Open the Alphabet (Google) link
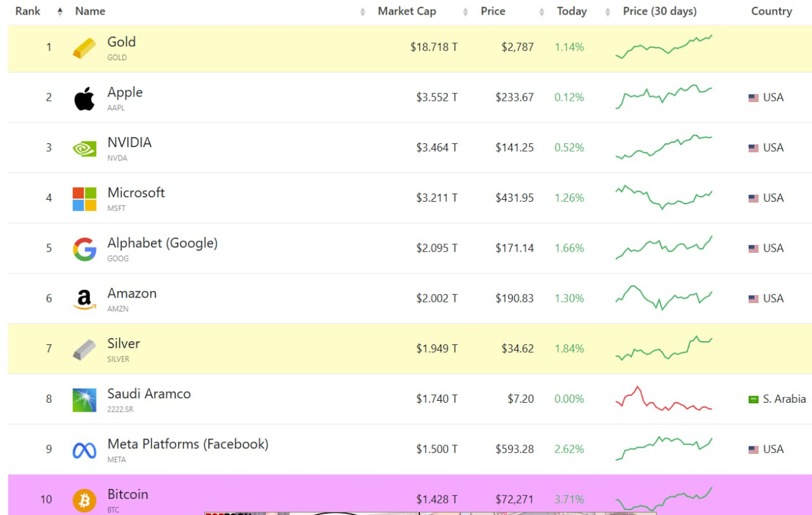Image resolution: width=812 pixels, height=515 pixels. (x=162, y=243)
